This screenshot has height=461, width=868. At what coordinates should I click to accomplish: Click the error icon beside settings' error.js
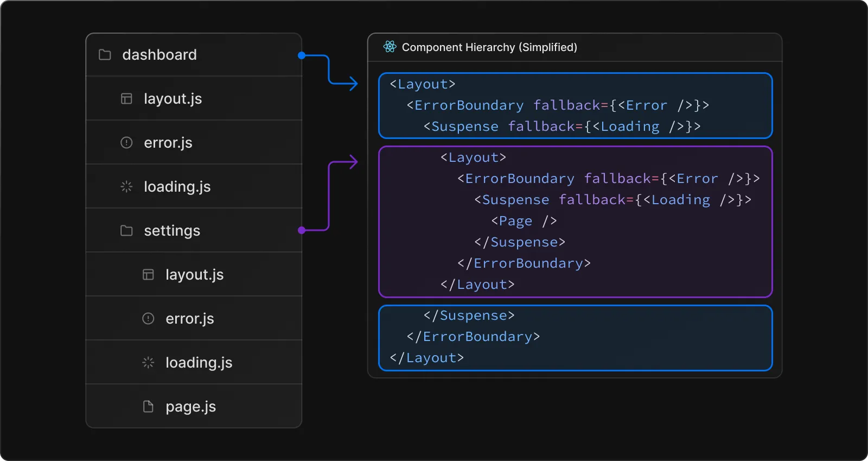148,319
